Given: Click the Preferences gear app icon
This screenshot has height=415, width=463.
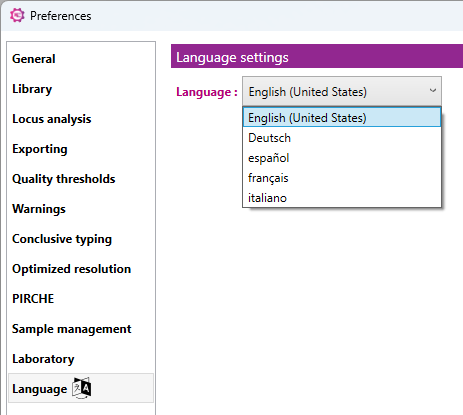Looking at the screenshot, I should click(17, 15).
